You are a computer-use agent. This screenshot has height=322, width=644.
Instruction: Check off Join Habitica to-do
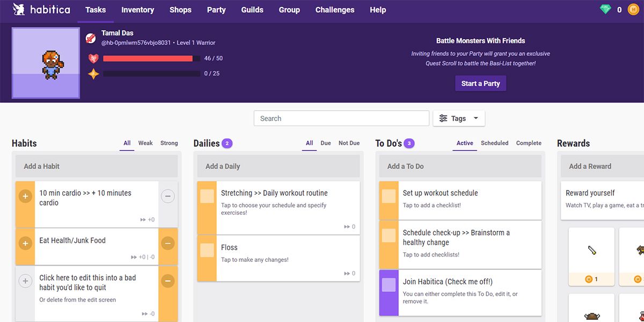click(x=389, y=285)
